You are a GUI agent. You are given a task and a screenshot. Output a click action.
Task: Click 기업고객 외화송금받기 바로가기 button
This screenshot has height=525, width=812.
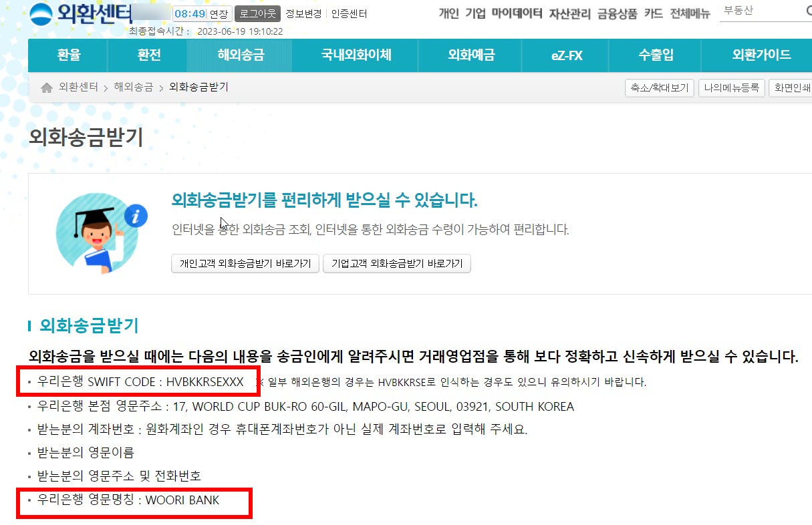[397, 264]
